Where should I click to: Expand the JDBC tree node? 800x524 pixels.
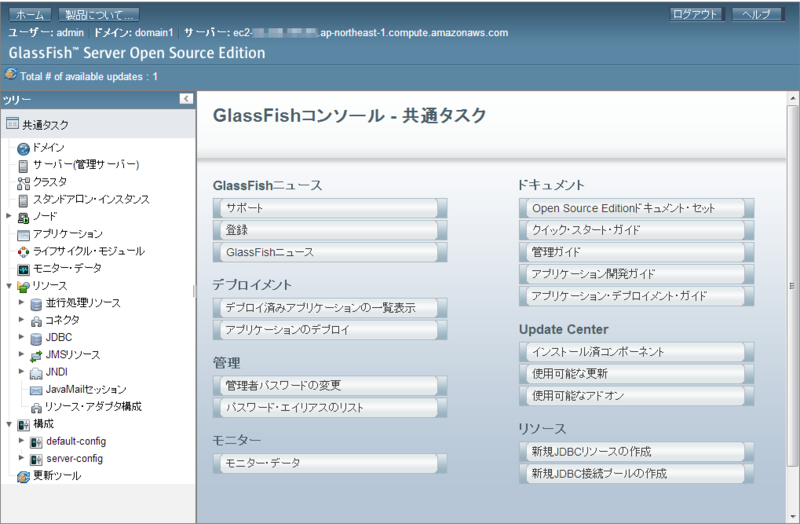[x=21, y=337]
